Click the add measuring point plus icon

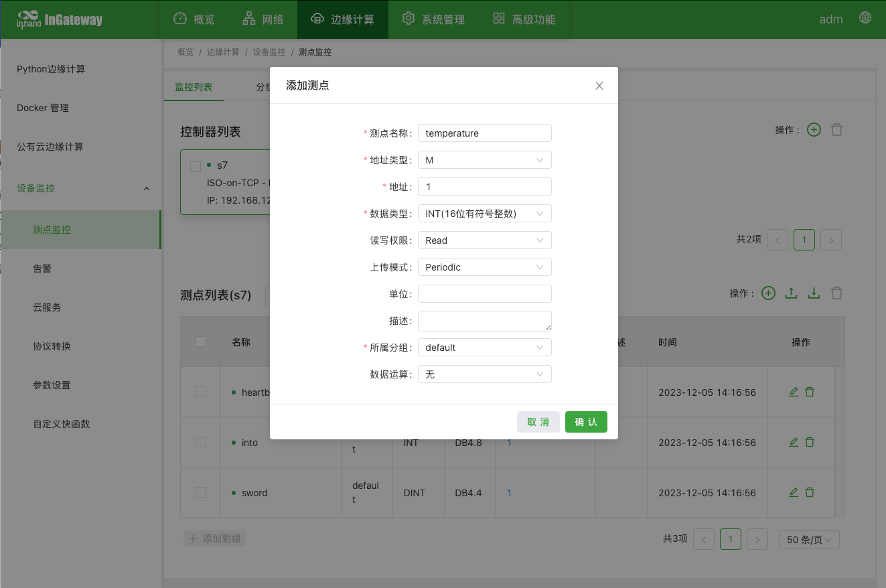click(x=769, y=293)
